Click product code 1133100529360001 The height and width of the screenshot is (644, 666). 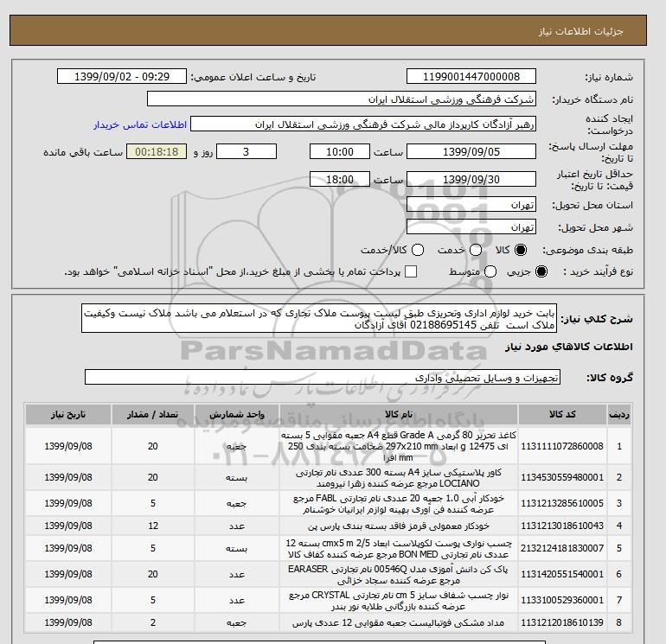coord(562,600)
